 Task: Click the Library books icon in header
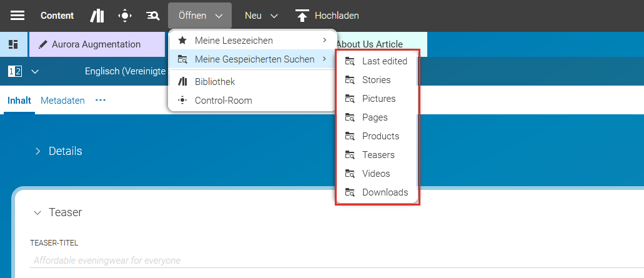[x=97, y=16]
